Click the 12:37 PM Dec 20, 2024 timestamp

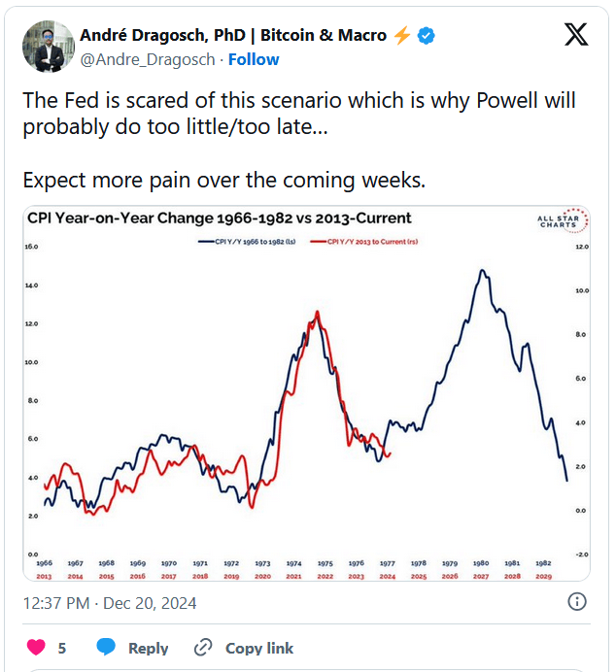pos(110,603)
